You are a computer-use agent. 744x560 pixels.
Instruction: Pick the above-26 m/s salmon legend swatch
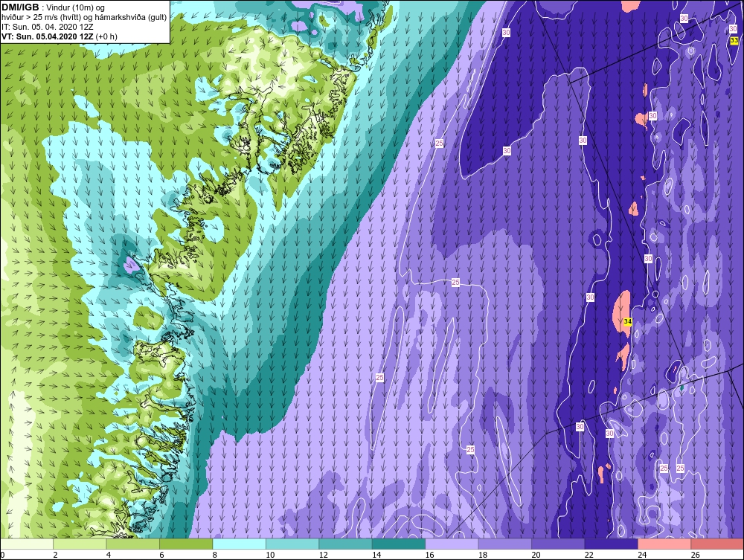[x=717, y=544]
